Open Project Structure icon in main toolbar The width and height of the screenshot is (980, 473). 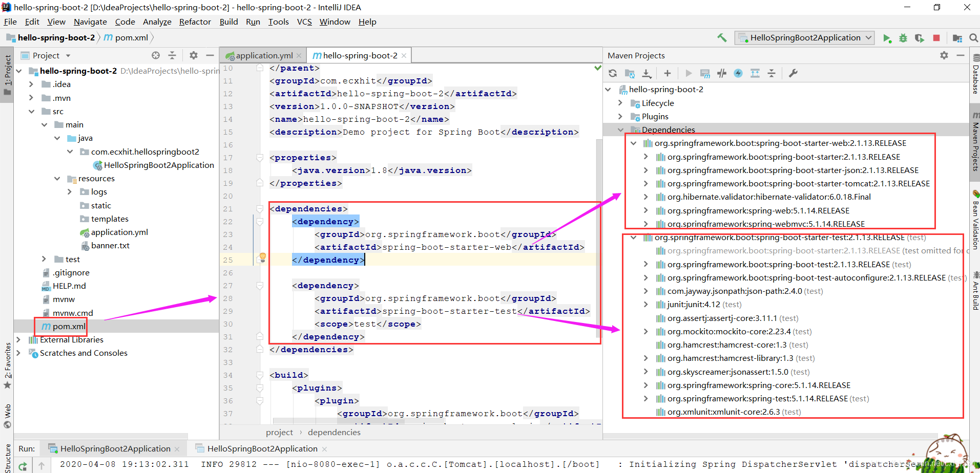[x=957, y=38]
